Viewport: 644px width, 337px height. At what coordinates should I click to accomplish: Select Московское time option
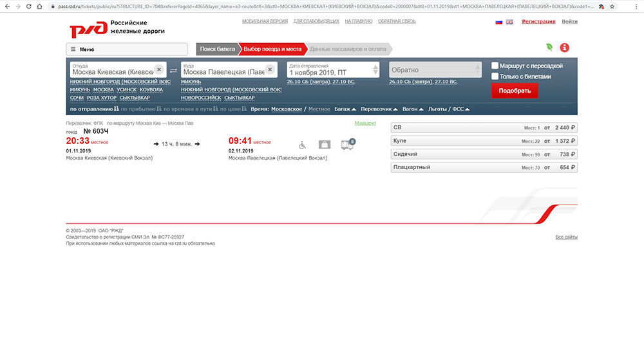[287, 109]
